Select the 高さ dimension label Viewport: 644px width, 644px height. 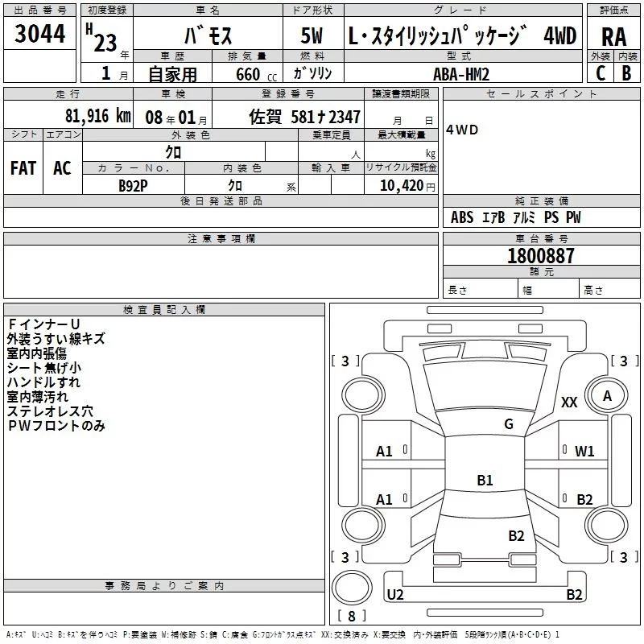click(x=593, y=291)
